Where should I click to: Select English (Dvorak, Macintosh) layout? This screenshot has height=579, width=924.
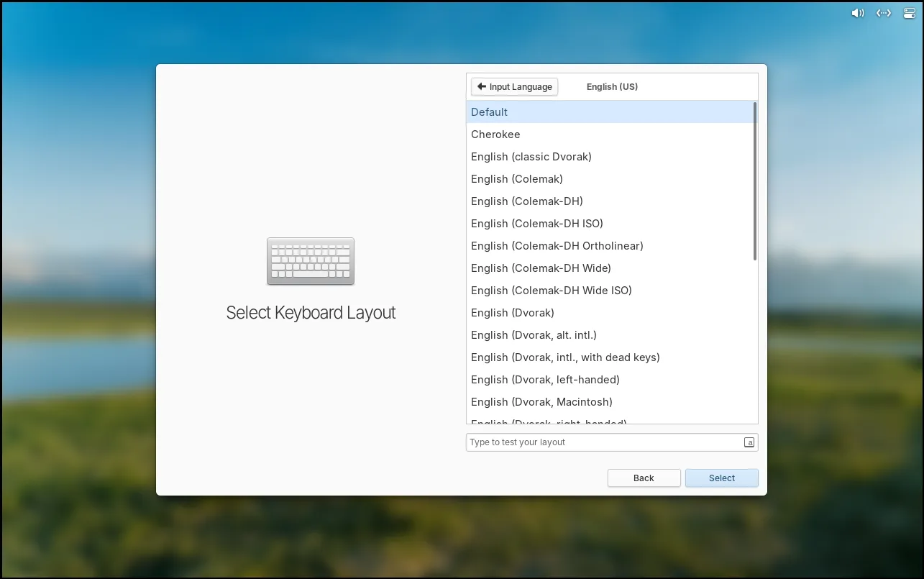pyautogui.click(x=541, y=402)
